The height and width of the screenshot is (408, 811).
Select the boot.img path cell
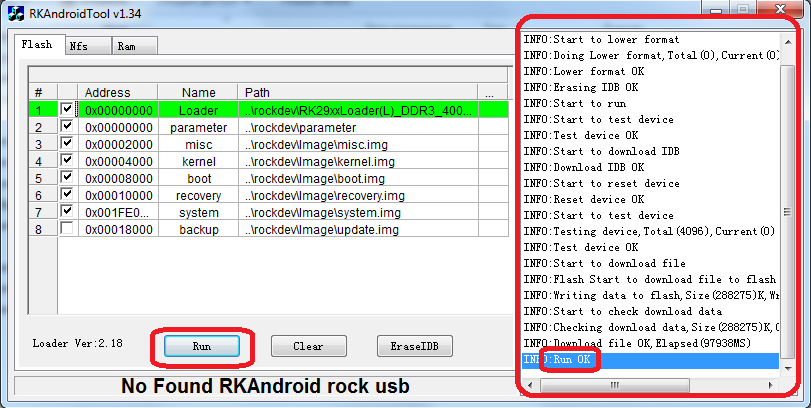pyautogui.click(x=358, y=178)
